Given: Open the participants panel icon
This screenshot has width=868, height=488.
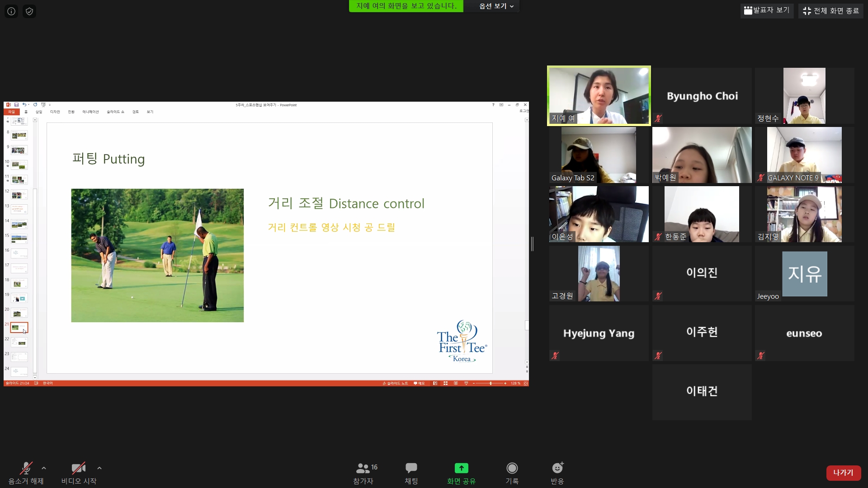Looking at the screenshot, I should (363, 468).
